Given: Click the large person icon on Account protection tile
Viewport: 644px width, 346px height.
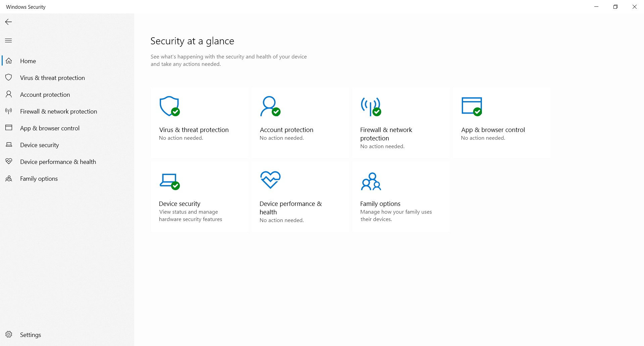Looking at the screenshot, I should pyautogui.click(x=270, y=106).
